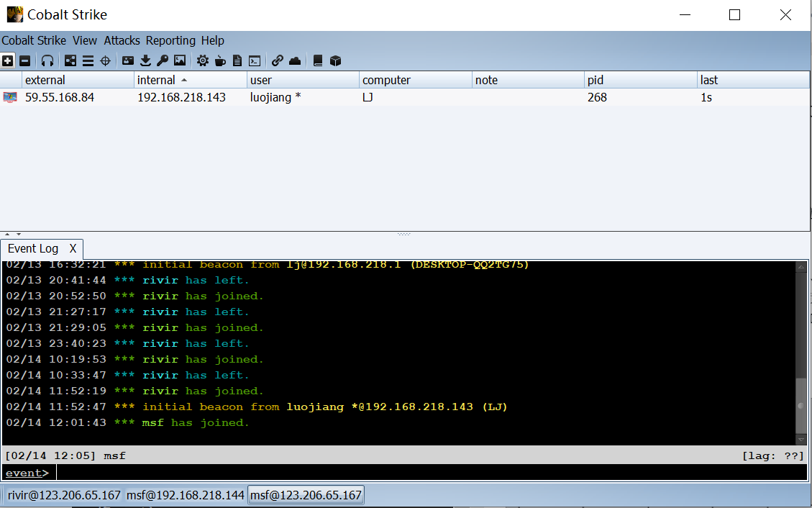This screenshot has width=812, height=508.
Task: Open the listeners configuration via the headphones icon
Action: 47,60
